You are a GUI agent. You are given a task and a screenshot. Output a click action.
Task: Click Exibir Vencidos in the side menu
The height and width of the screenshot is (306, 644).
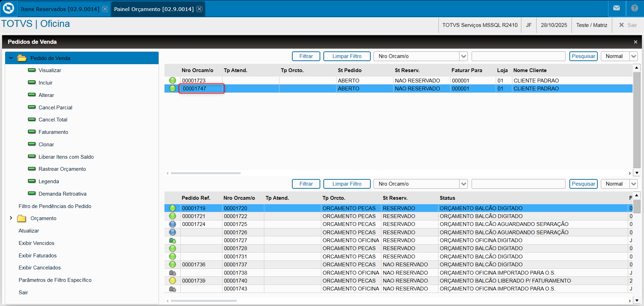coord(36,243)
